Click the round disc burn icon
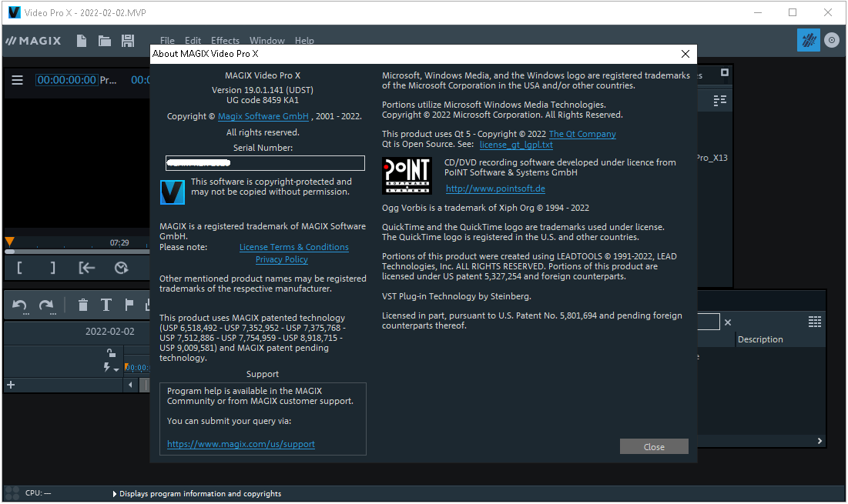Screen dimensions: 848x504 pyautogui.click(x=831, y=40)
